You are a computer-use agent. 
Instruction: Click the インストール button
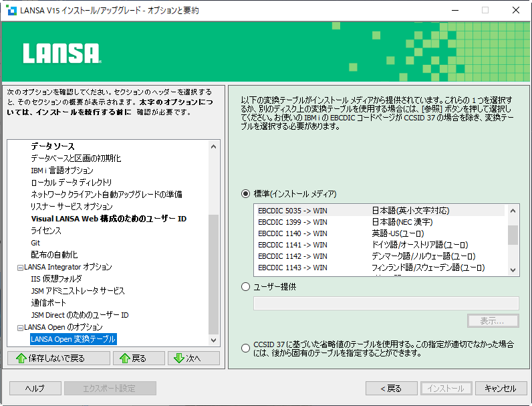click(446, 389)
